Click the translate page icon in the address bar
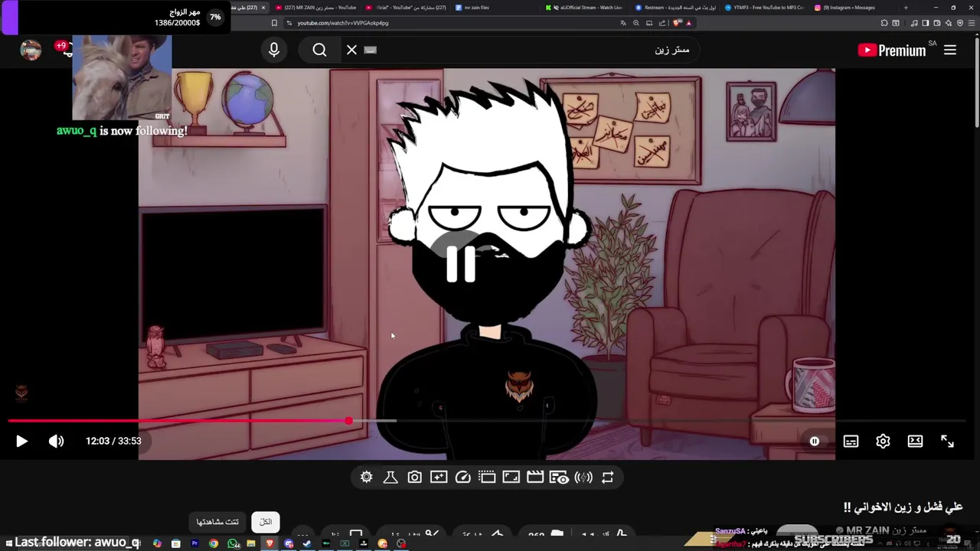The image size is (980, 551). coord(623,23)
